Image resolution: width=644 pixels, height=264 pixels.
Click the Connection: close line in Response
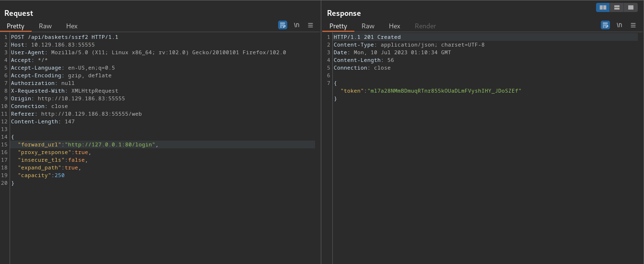point(362,68)
